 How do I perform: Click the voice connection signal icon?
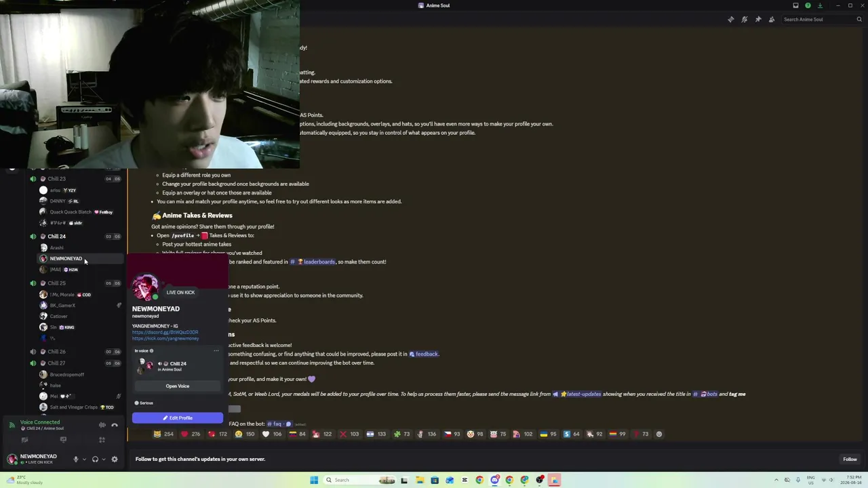(x=12, y=425)
